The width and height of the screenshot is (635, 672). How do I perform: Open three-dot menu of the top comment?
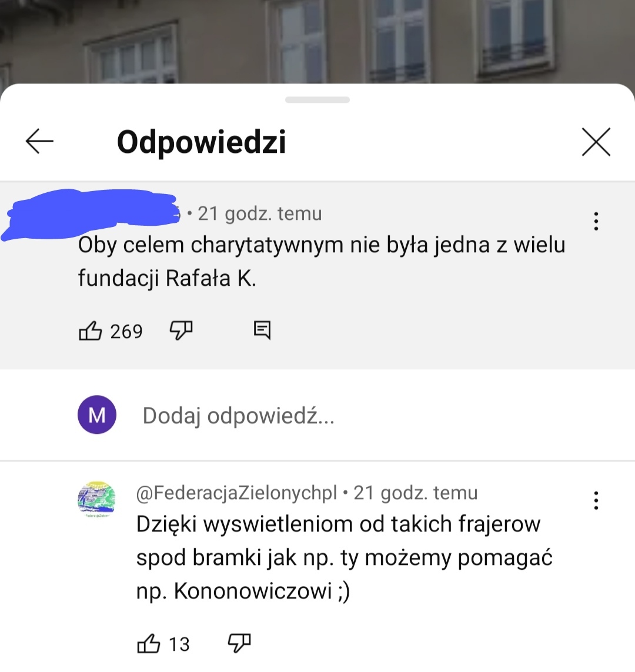pyautogui.click(x=596, y=221)
